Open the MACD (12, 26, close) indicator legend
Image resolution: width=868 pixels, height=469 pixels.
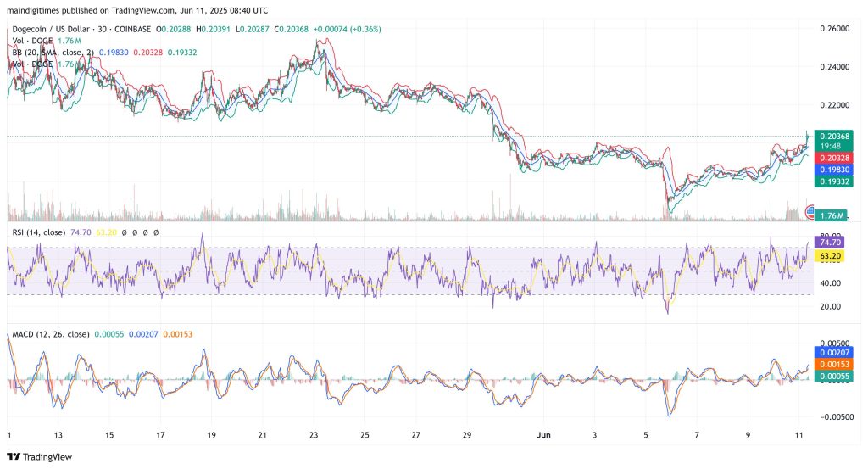(47, 334)
